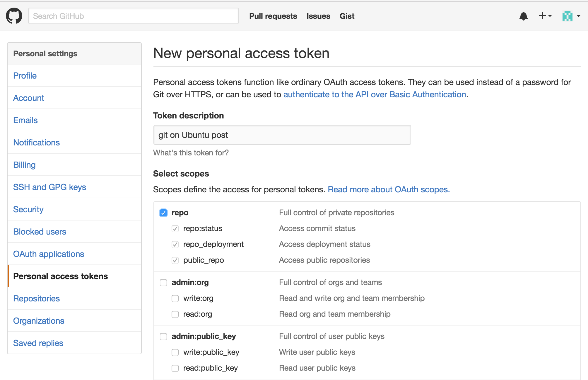This screenshot has width=588, height=380.
Task: Open the notifications bell icon
Action: point(523,16)
